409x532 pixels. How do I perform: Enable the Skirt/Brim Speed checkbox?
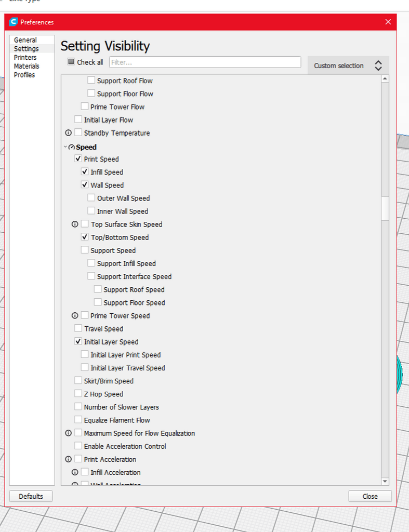point(78,380)
